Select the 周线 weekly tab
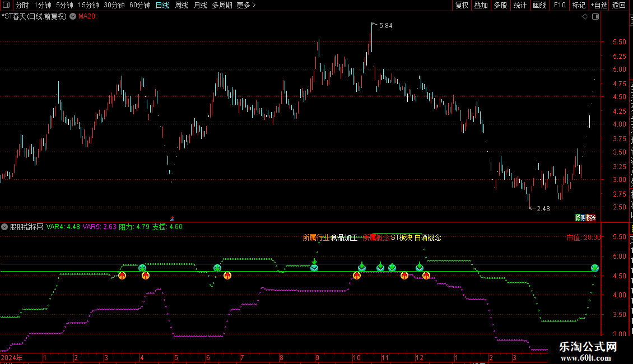The height and width of the screenshot is (364, 633). (181, 5)
